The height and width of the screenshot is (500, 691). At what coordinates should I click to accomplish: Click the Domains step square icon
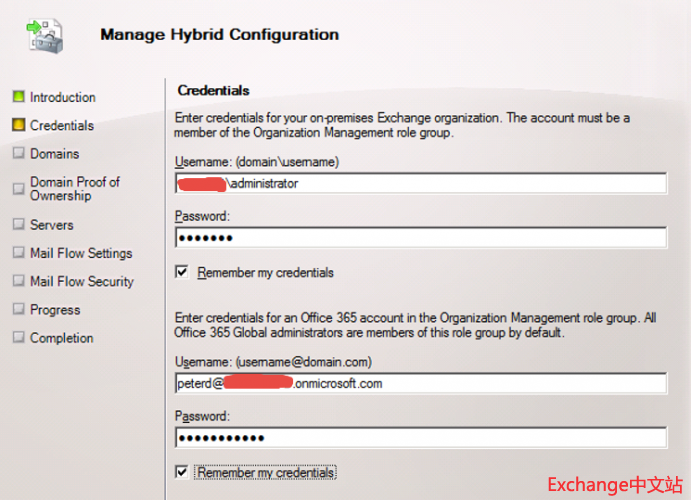[x=18, y=153]
